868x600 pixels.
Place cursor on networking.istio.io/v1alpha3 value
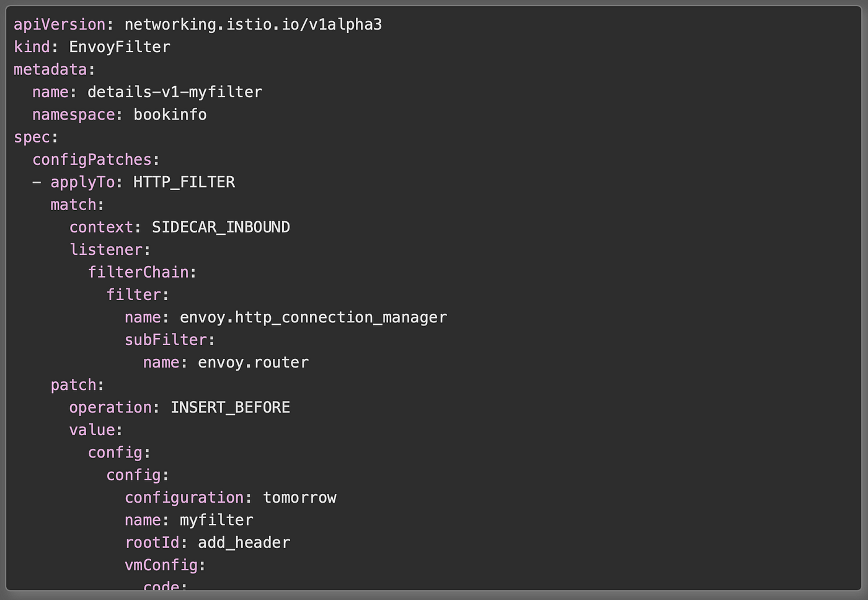pyautogui.click(x=253, y=25)
